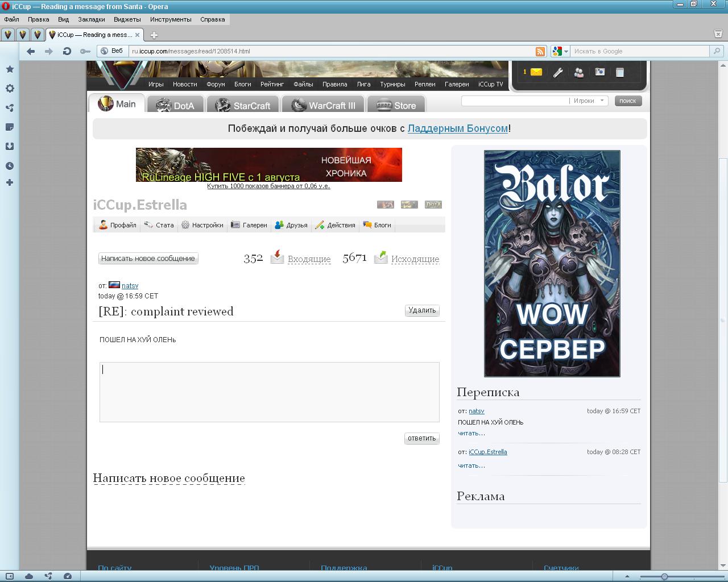The height and width of the screenshot is (582, 728).
Task: Click the поиск search button
Action: click(x=628, y=101)
